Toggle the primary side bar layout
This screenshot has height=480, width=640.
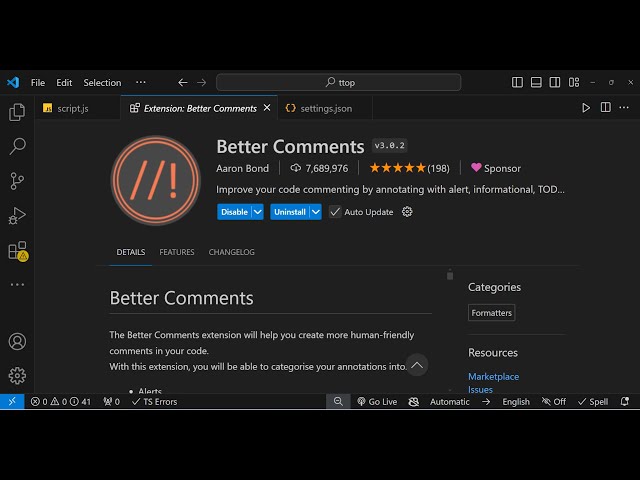(x=517, y=82)
